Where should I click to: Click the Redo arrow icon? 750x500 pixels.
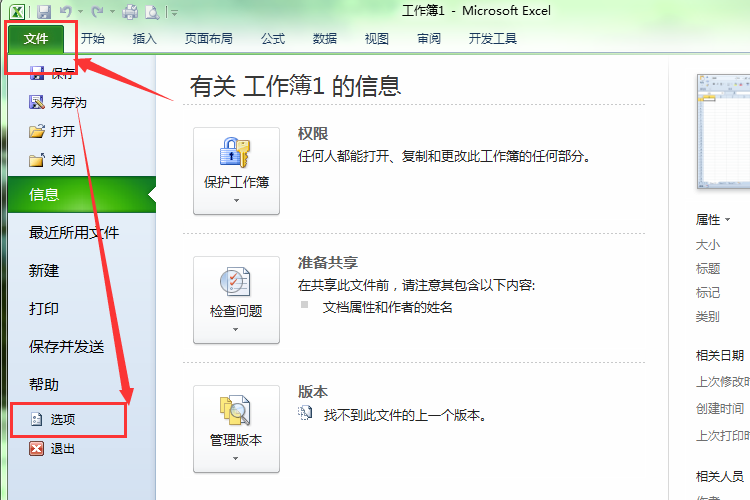(x=98, y=12)
